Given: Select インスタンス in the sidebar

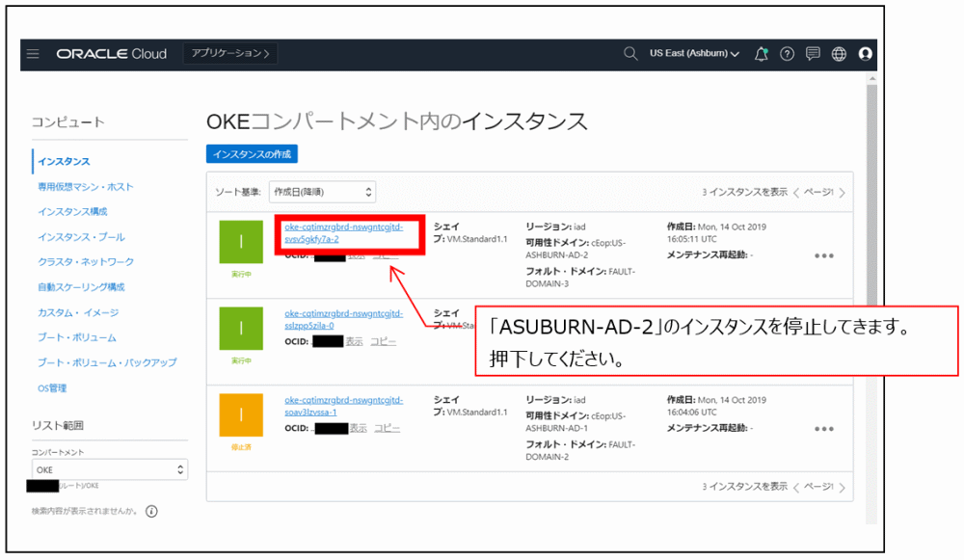Looking at the screenshot, I should pos(66,162).
